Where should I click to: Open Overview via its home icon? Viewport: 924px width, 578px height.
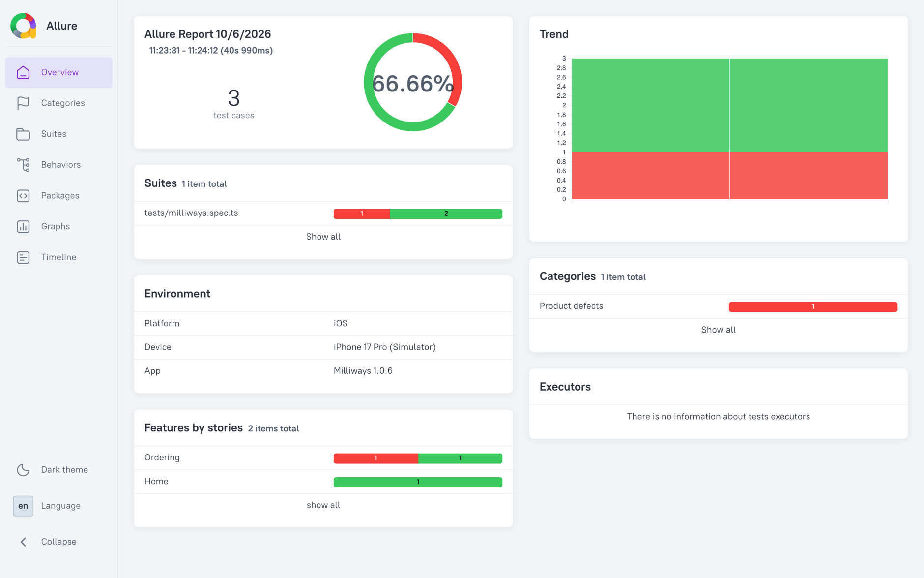tap(23, 72)
